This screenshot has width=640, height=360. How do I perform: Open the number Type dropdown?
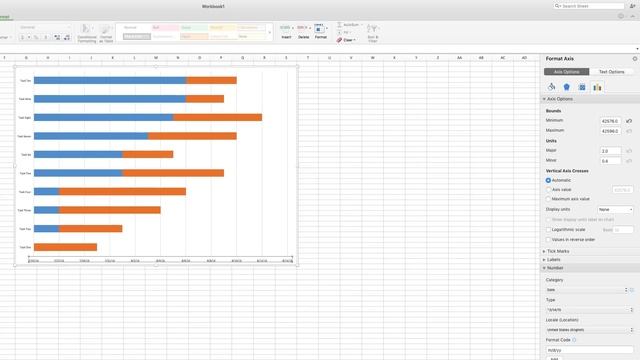click(589, 310)
